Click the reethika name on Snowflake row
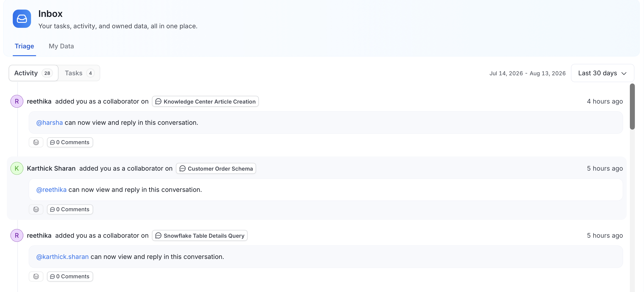The height and width of the screenshot is (292, 644). (x=39, y=235)
